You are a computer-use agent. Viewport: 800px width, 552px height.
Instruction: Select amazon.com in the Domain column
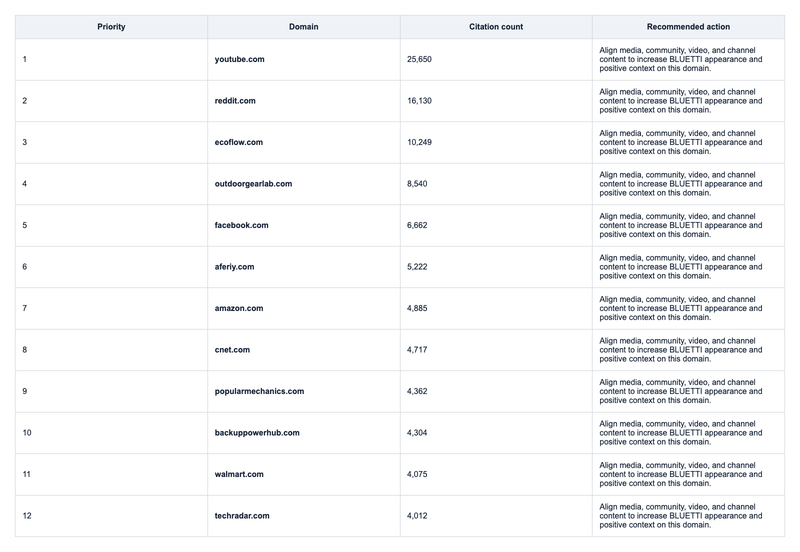click(x=239, y=308)
